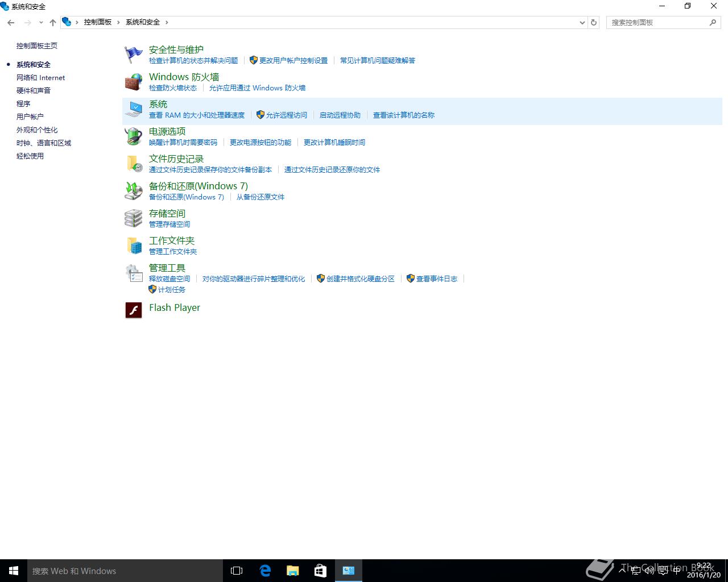Open the 安全性与维护 flag icon
This screenshot has height=582, width=728.
pos(134,55)
